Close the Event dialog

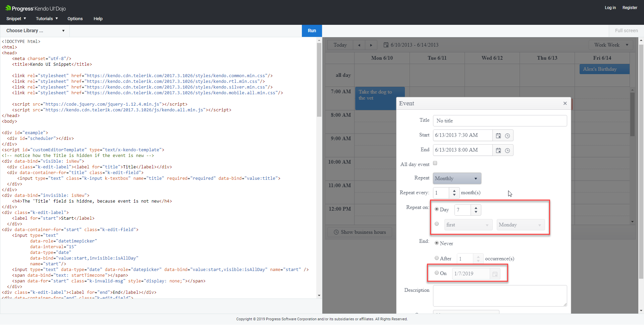tap(565, 103)
